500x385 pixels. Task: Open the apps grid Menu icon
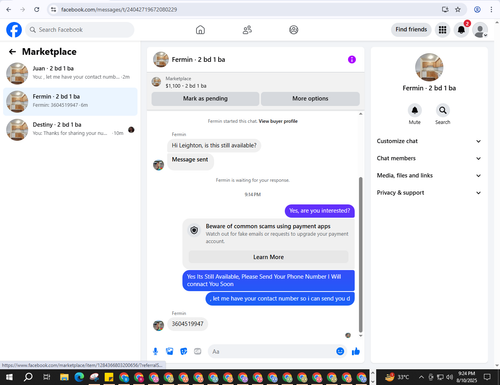point(442,30)
